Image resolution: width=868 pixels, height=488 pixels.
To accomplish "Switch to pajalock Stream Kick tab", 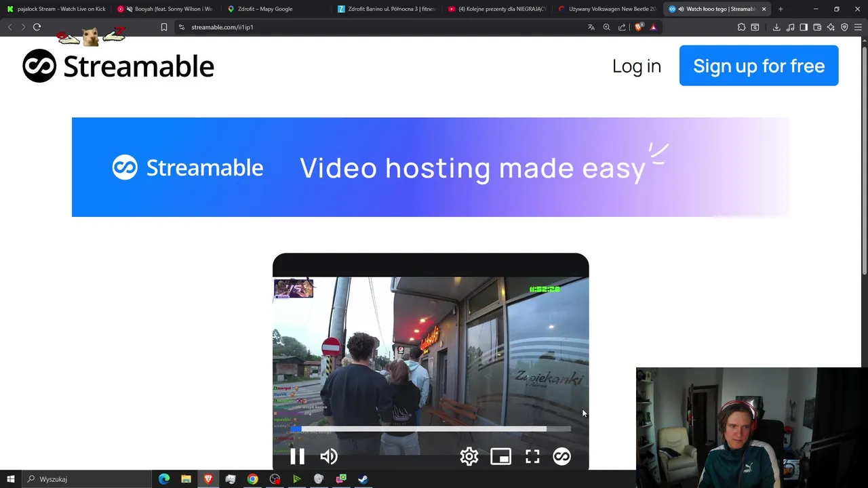I will tap(56, 9).
